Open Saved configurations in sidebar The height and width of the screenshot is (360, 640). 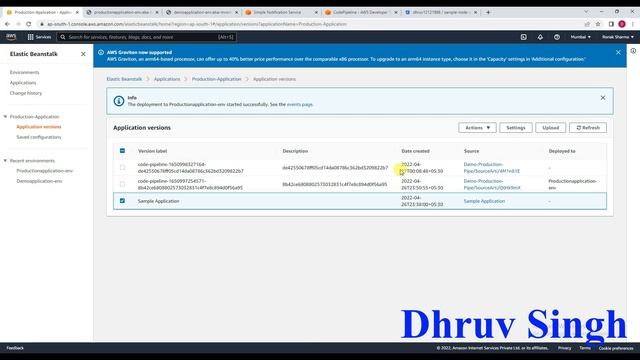tap(39, 137)
